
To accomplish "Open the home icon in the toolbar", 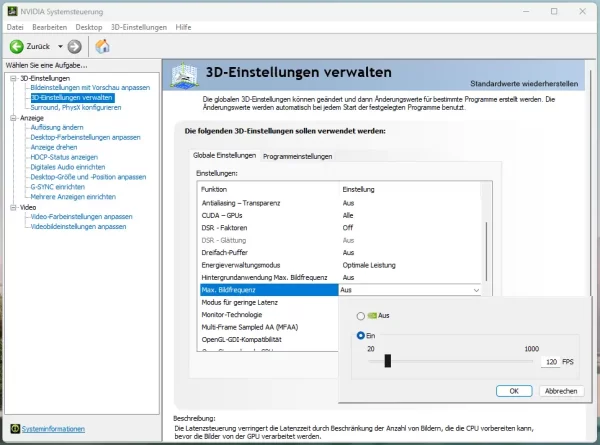I will (x=102, y=46).
